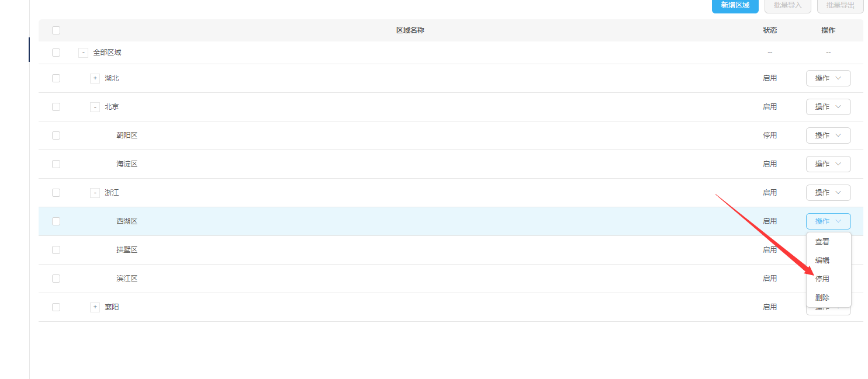
Task: Expand the 湖北 tree node
Action: tap(95, 78)
